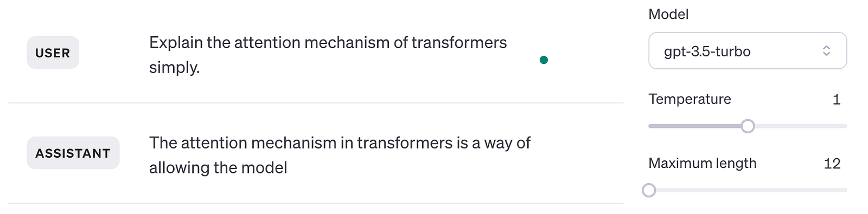Toggle the ASSISTANT role badge
The width and height of the screenshot is (868, 214).
(x=73, y=153)
